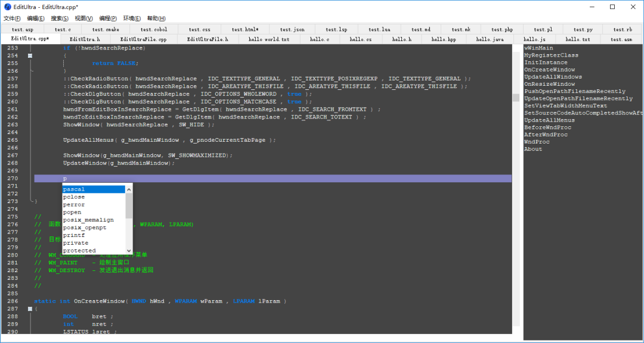Jump to UpdateAllWindows in function list
The image size is (644, 343).
click(x=553, y=77)
